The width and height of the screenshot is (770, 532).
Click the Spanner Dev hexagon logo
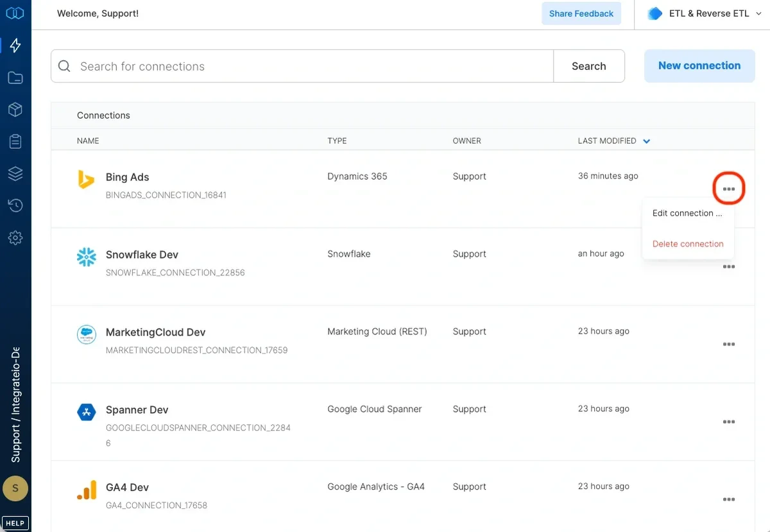click(x=86, y=413)
